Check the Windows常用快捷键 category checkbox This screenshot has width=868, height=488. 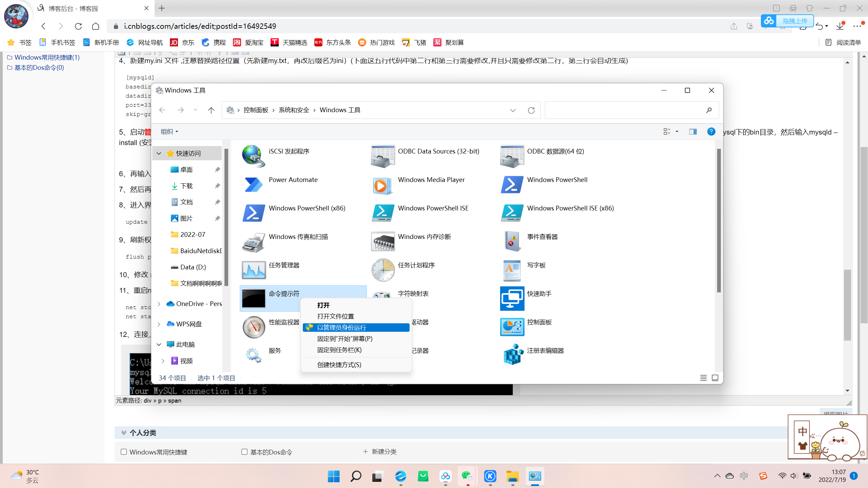click(124, 452)
